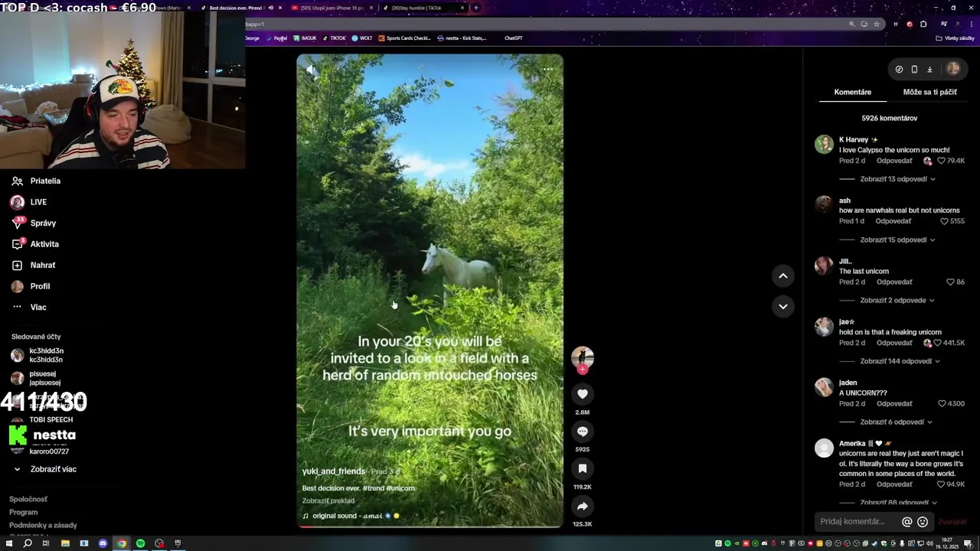980x551 pixels.
Task: Like Jill's 'The last unicorn' comment
Action: coord(950,282)
